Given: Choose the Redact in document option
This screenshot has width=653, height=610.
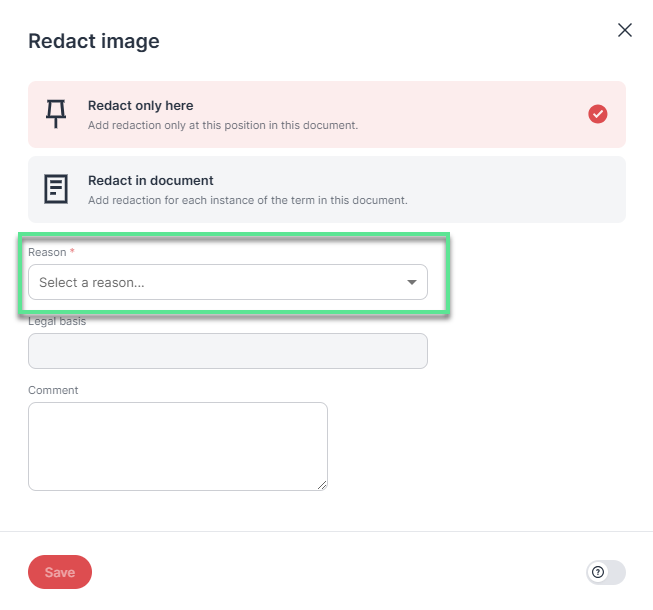Looking at the screenshot, I should click(327, 189).
